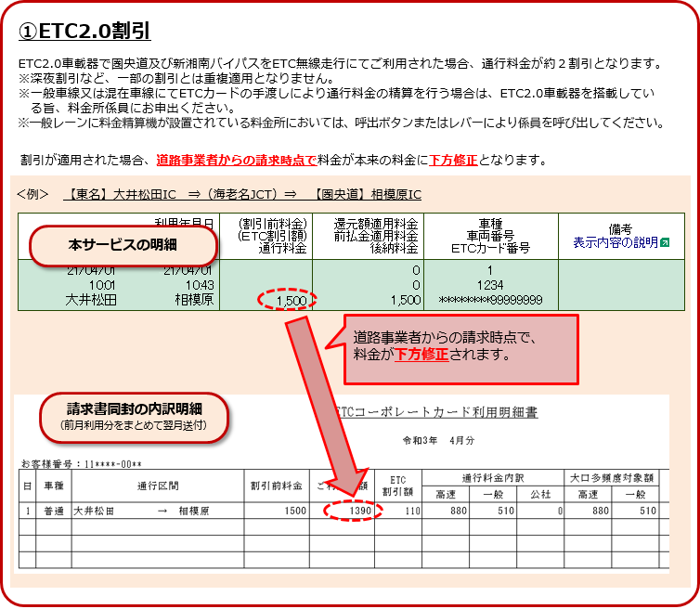This screenshot has height=609, width=700.
Task: Click 下方修正 inside the pink callout box
Action: [421, 355]
